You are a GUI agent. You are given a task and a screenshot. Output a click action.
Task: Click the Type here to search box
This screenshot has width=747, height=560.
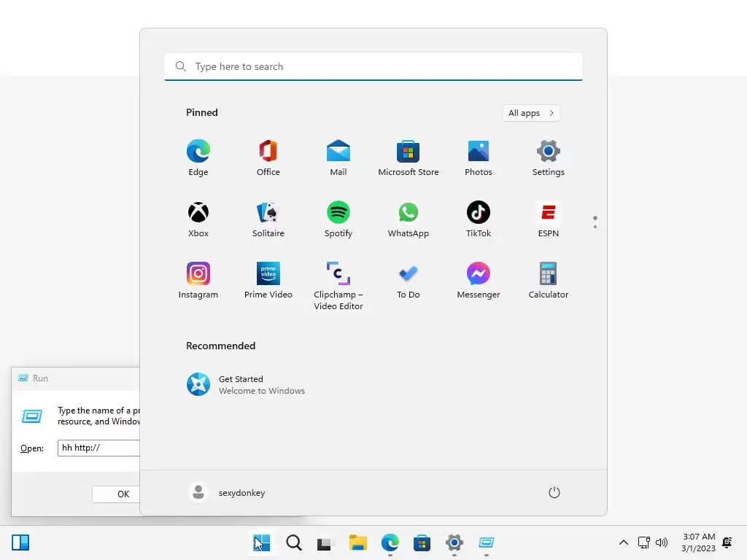[373, 66]
